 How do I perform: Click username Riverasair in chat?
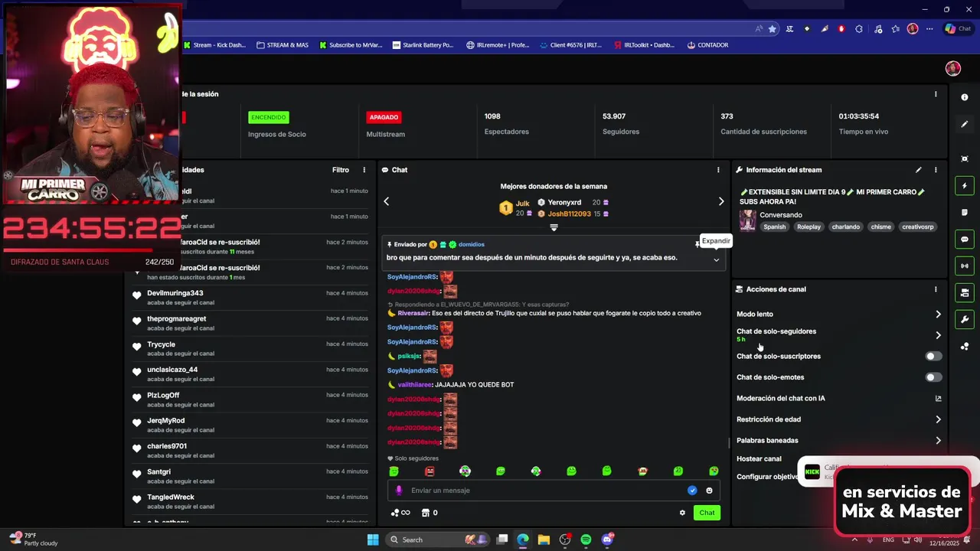click(413, 313)
